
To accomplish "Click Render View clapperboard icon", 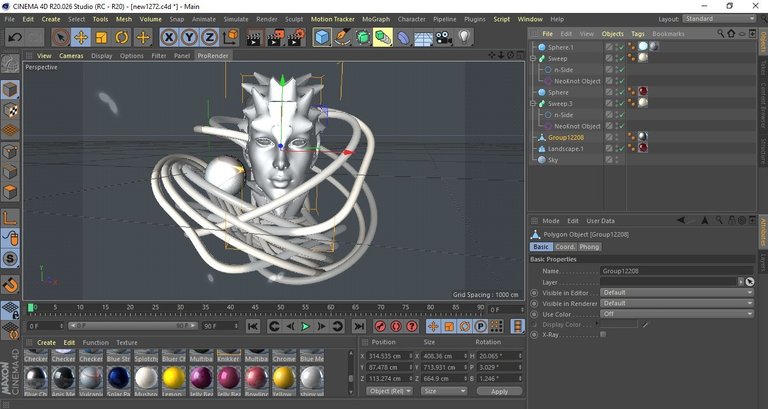I will [x=254, y=38].
